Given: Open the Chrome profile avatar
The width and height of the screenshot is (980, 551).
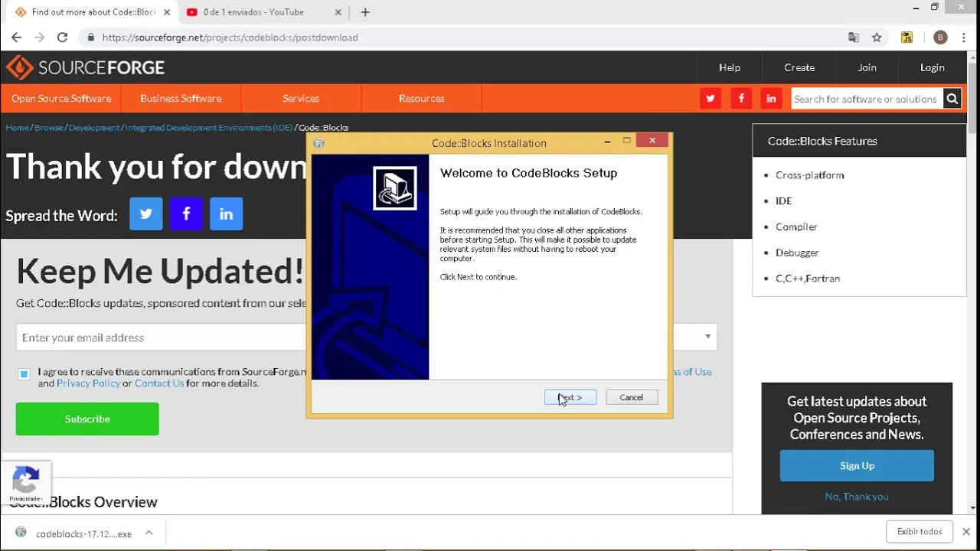Looking at the screenshot, I should [x=940, y=37].
